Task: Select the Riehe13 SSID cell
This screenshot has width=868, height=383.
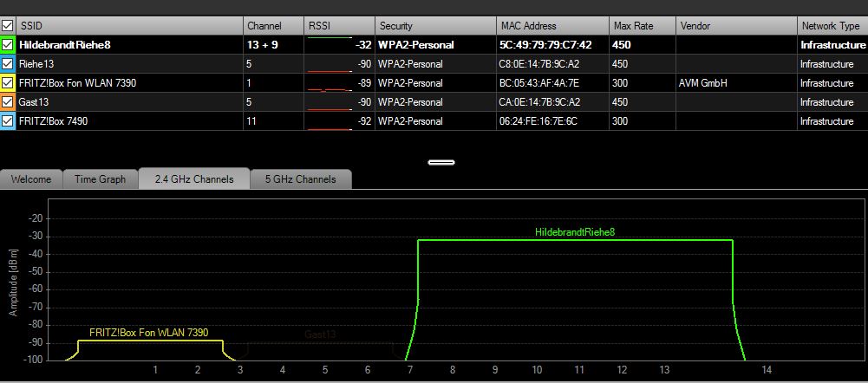Action: (x=129, y=64)
